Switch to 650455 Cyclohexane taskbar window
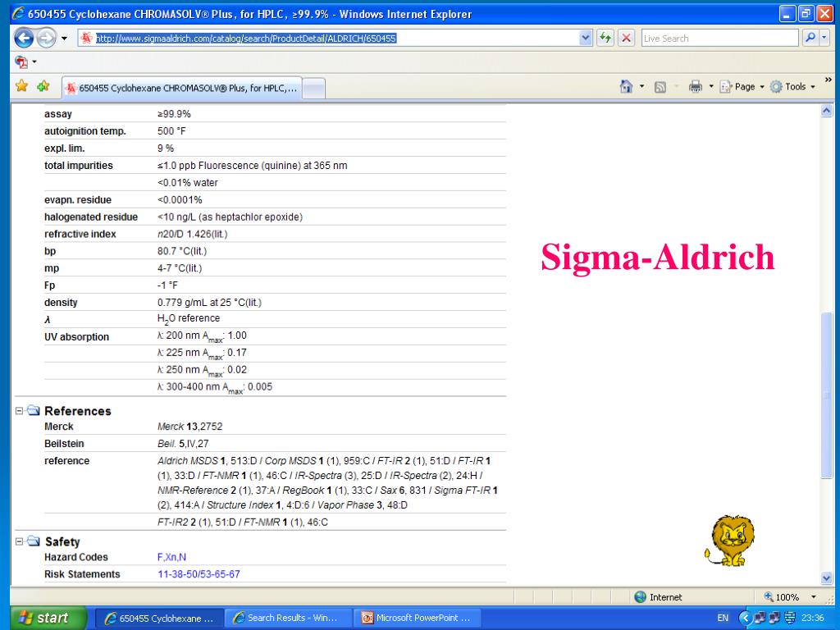The height and width of the screenshot is (630, 840). point(158,619)
